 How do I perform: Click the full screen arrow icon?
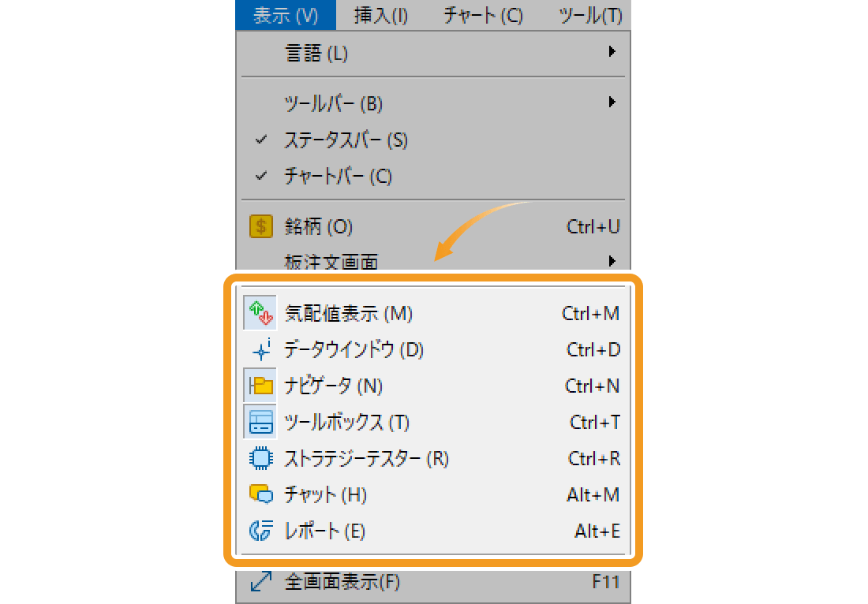tap(260, 581)
